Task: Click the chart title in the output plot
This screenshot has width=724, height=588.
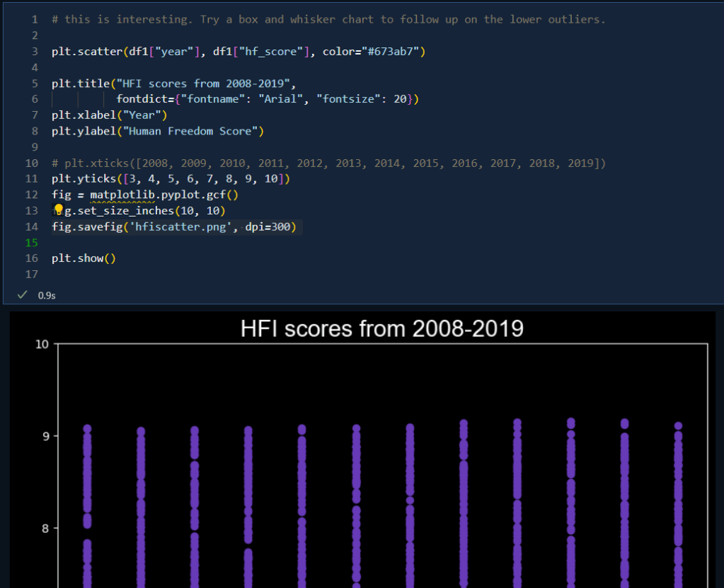Action: coord(381,329)
